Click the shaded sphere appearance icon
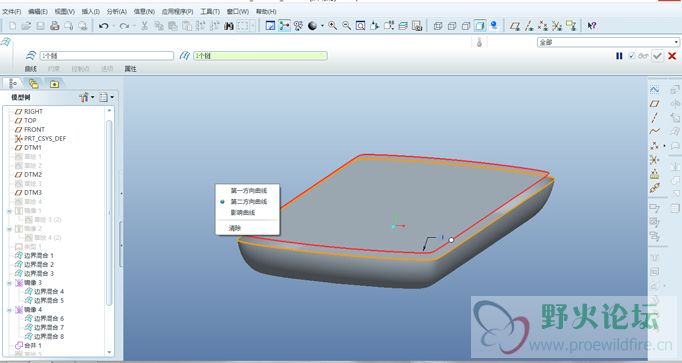Image resolution: width=682 pixels, height=363 pixels. (312, 26)
